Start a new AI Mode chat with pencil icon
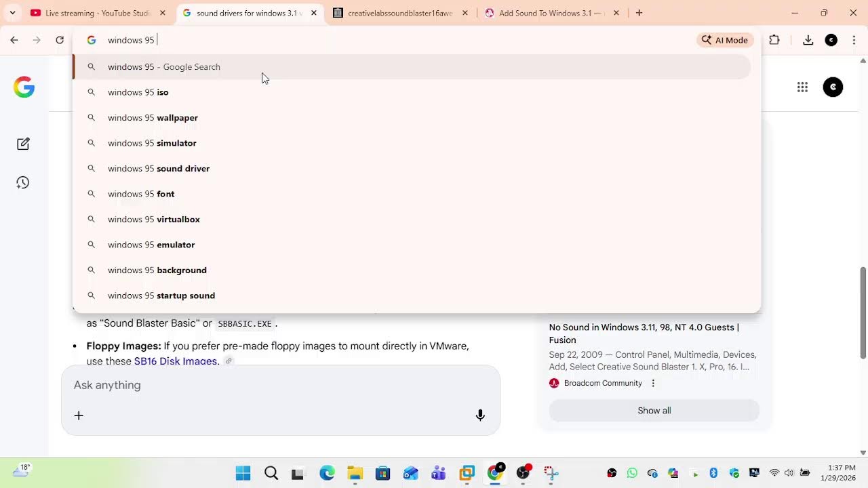Screen dimensions: 868x488 (23, 144)
